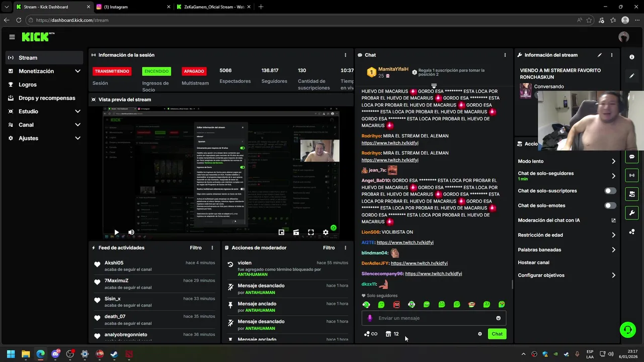Filter the Feed de actividades
The height and width of the screenshot is (362, 644).
click(196, 248)
